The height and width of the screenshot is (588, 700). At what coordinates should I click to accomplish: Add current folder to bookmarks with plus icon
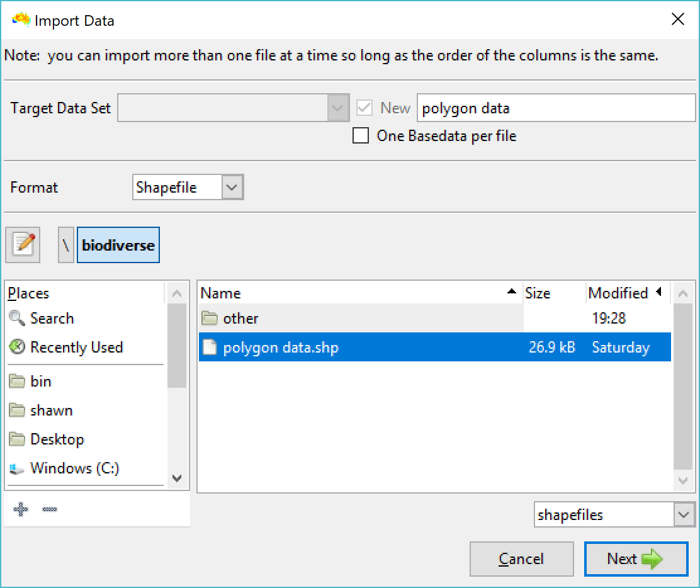coord(20,509)
